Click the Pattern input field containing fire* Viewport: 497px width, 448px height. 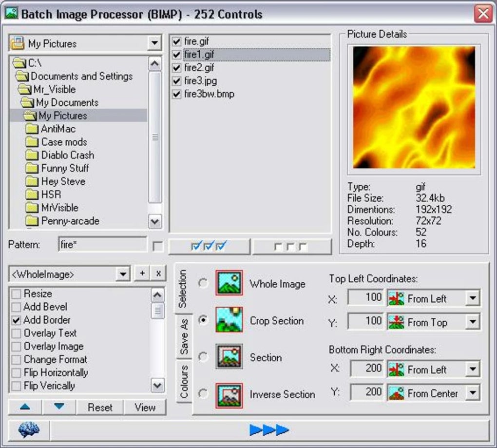tap(102, 245)
